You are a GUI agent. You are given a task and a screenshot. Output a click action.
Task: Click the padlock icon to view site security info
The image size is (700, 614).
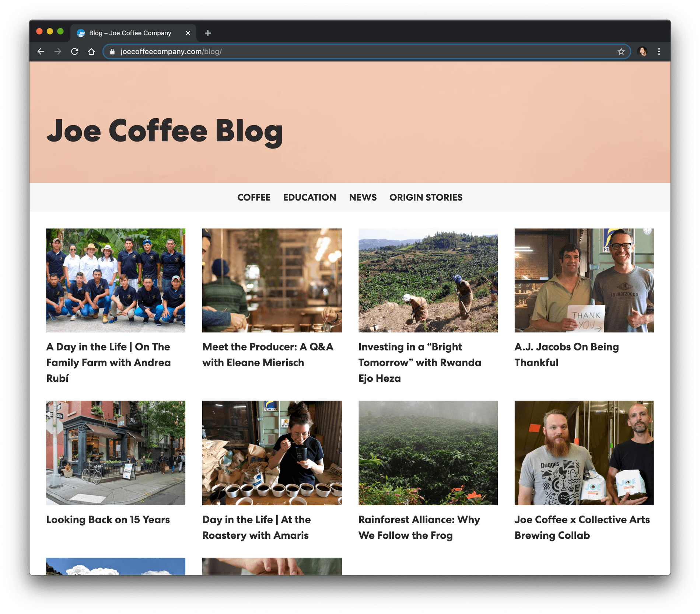pyautogui.click(x=112, y=52)
